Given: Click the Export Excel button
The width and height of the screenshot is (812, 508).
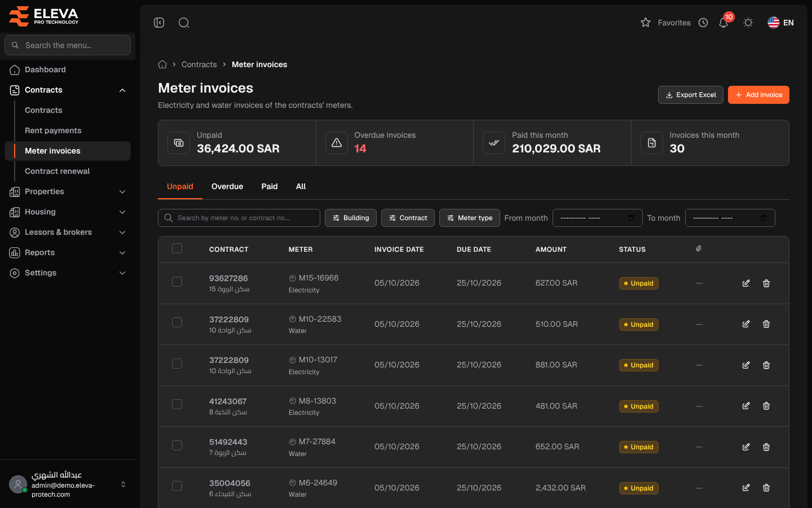Looking at the screenshot, I should (x=691, y=95).
